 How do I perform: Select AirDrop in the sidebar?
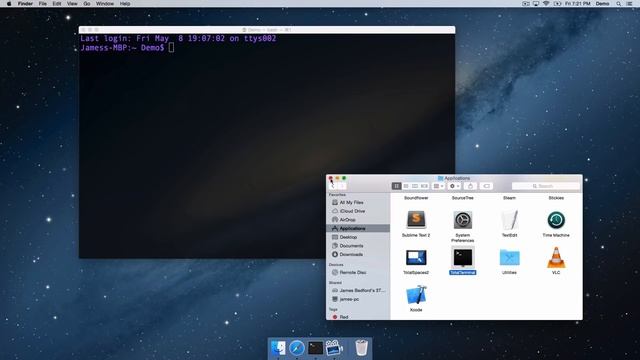tap(358, 220)
